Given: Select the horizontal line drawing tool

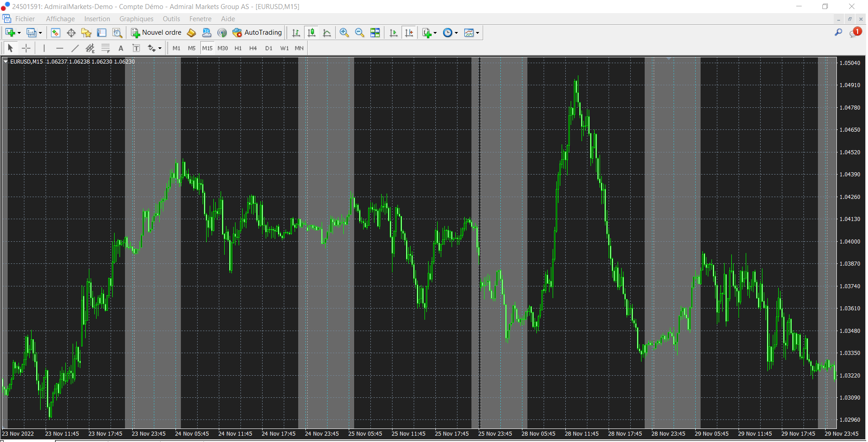Looking at the screenshot, I should click(x=60, y=48).
